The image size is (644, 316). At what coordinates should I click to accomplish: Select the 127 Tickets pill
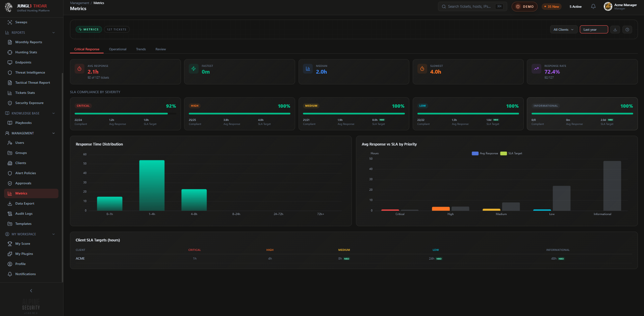pos(117,30)
